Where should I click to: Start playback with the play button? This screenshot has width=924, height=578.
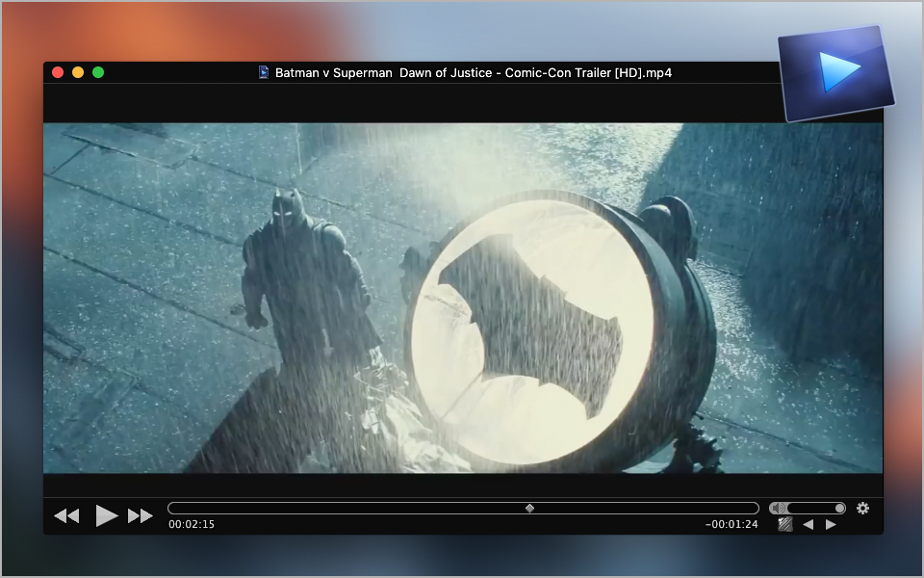[107, 515]
